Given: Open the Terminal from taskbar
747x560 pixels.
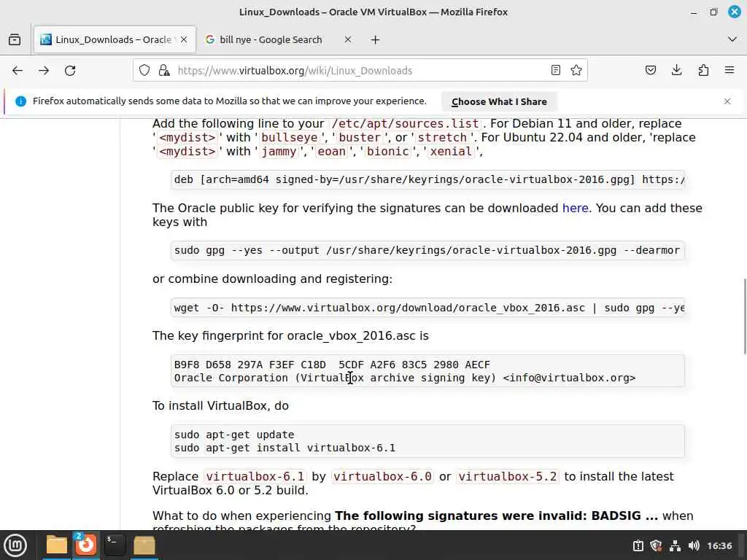Looking at the screenshot, I should tap(115, 545).
